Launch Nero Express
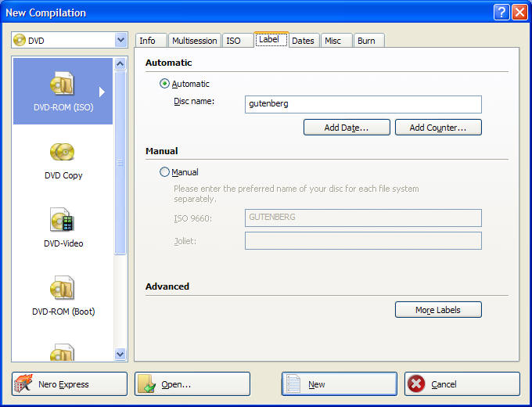Viewport: 532px width, 407px height. pyautogui.click(x=70, y=384)
